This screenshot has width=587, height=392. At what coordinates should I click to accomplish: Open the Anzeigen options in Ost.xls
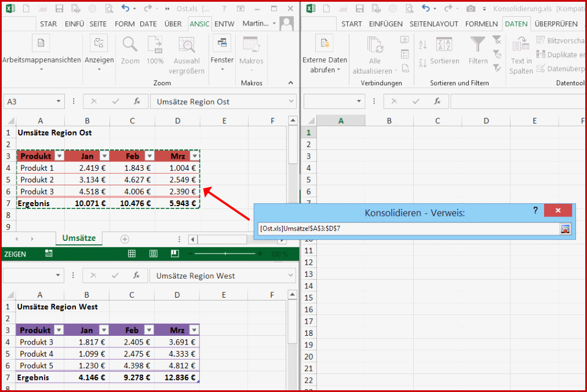point(99,53)
